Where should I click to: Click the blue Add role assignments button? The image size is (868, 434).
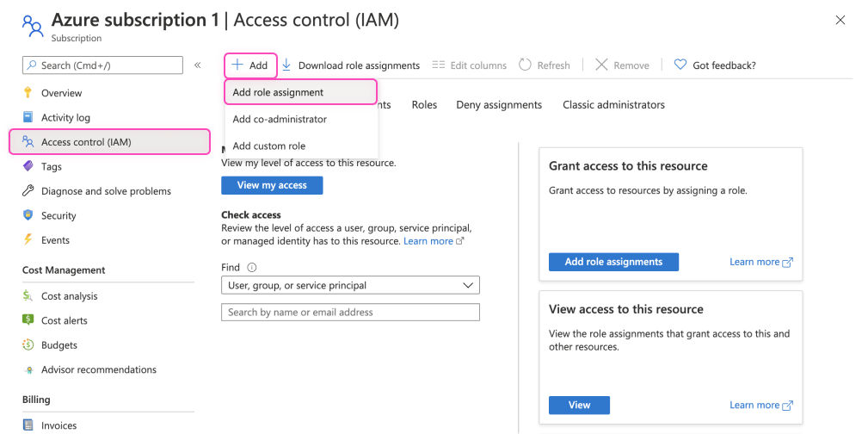pos(613,262)
